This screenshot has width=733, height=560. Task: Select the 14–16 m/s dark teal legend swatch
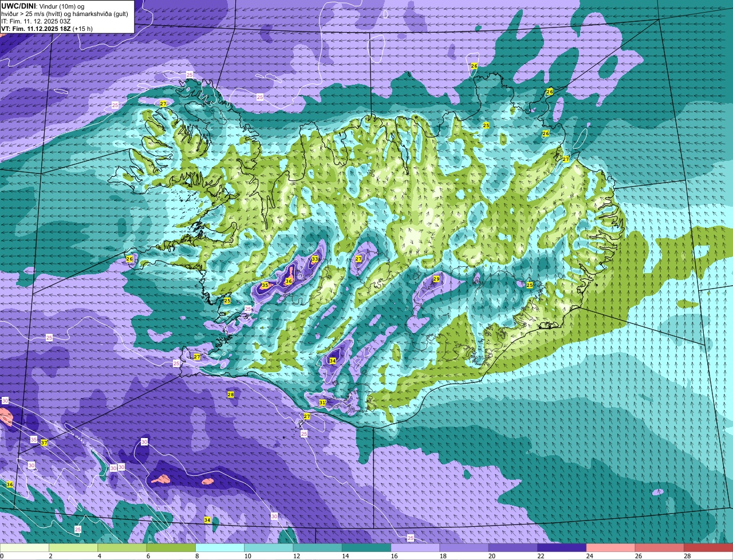(x=366, y=547)
